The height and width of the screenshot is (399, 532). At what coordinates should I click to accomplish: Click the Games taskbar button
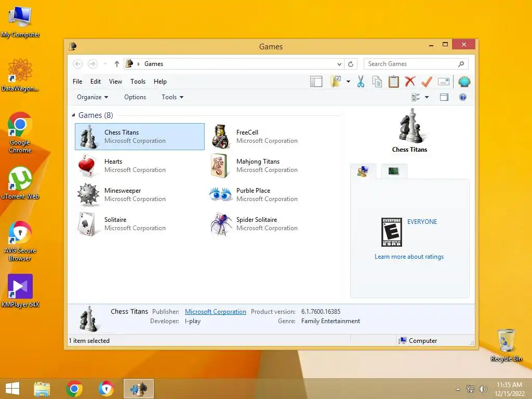click(138, 389)
